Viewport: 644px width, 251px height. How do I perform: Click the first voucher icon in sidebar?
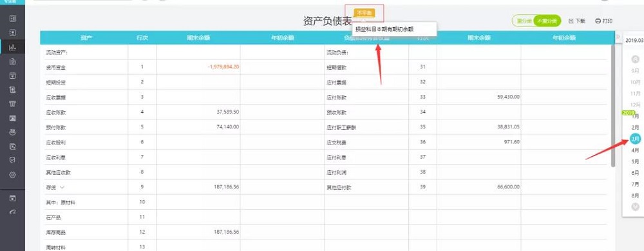(12, 19)
